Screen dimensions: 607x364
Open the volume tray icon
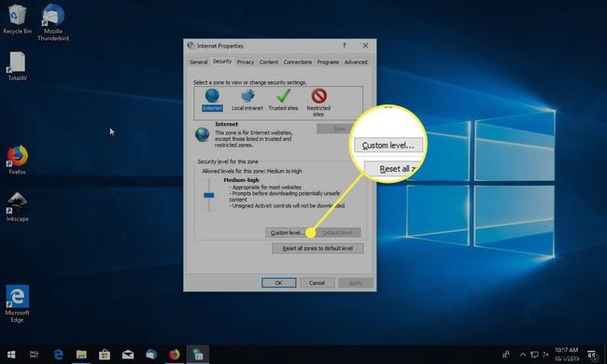(x=546, y=355)
